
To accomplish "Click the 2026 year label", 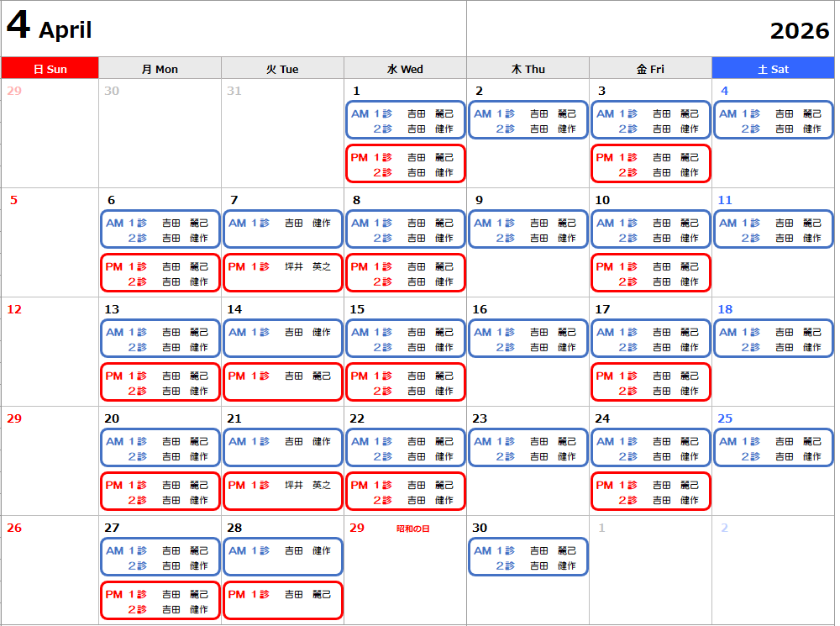I will 799,31.
